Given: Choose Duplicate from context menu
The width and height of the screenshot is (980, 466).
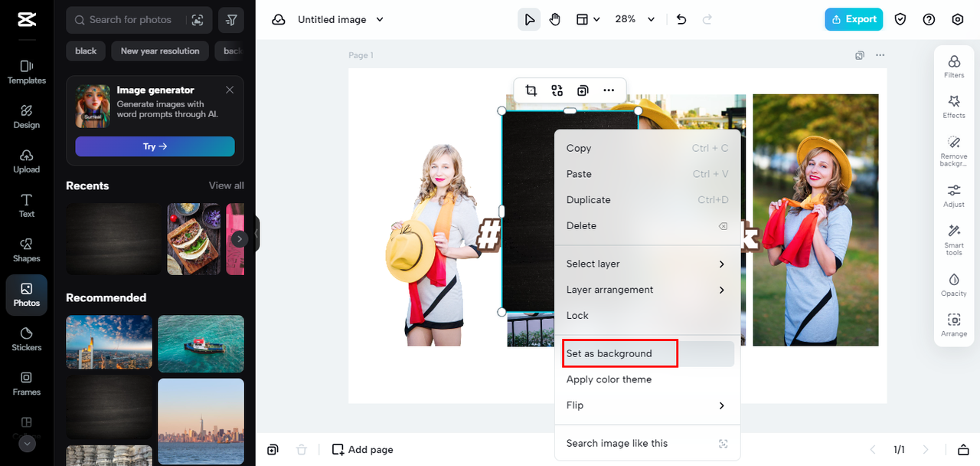Looking at the screenshot, I should coord(647,200).
